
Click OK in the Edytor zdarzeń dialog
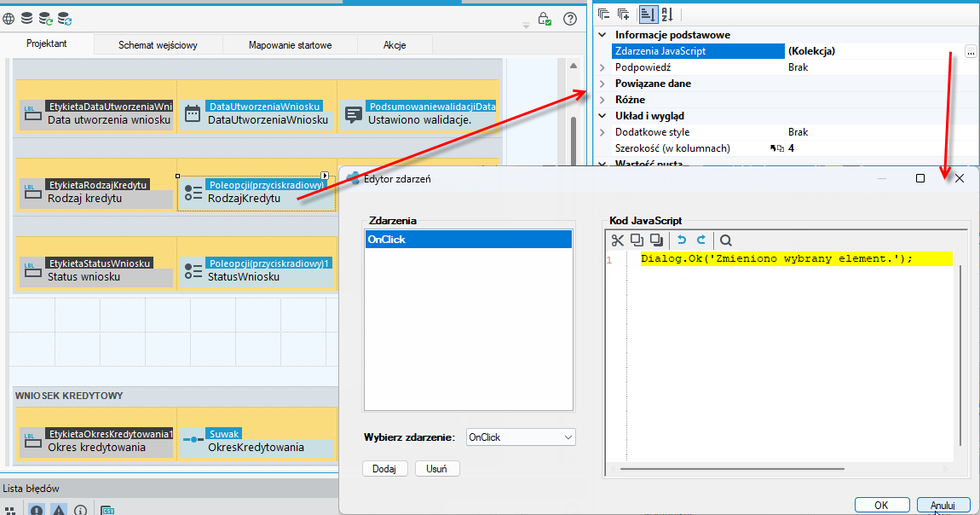[x=882, y=505]
